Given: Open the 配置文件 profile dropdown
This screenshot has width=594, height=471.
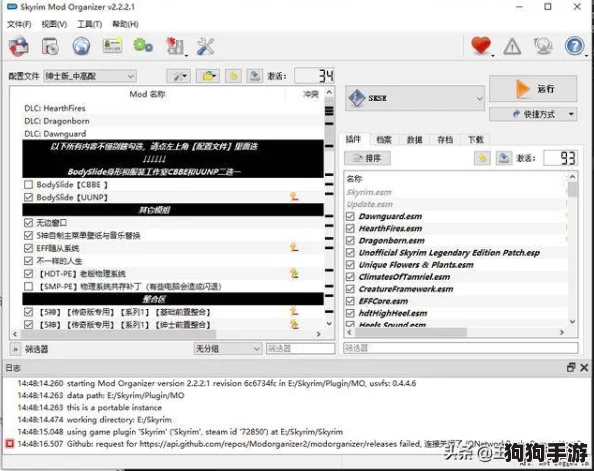Looking at the screenshot, I should [90, 76].
